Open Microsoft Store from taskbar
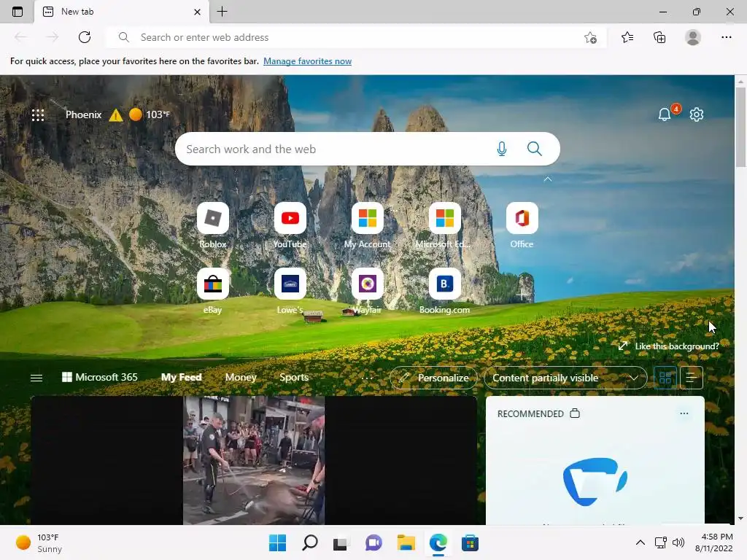The height and width of the screenshot is (560, 747). click(x=470, y=542)
